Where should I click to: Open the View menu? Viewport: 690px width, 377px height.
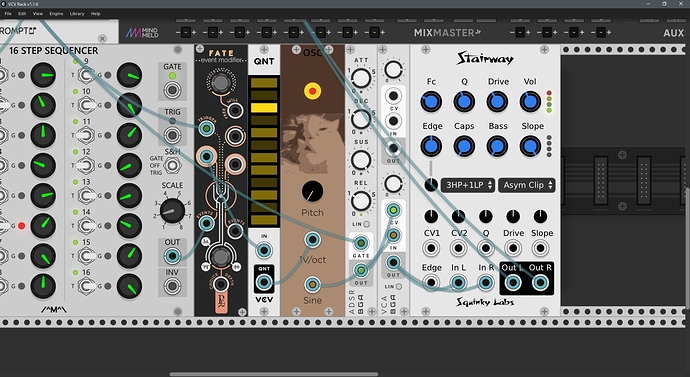tap(38, 14)
